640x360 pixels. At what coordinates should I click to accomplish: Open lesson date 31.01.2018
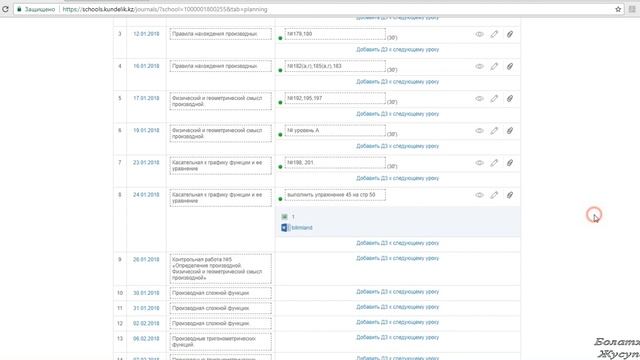146,308
